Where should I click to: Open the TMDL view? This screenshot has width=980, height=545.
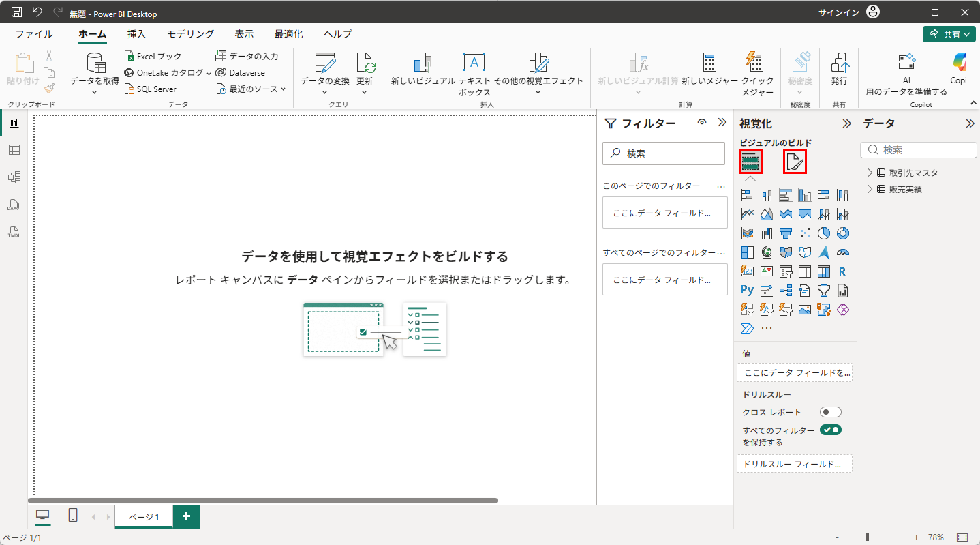click(14, 232)
